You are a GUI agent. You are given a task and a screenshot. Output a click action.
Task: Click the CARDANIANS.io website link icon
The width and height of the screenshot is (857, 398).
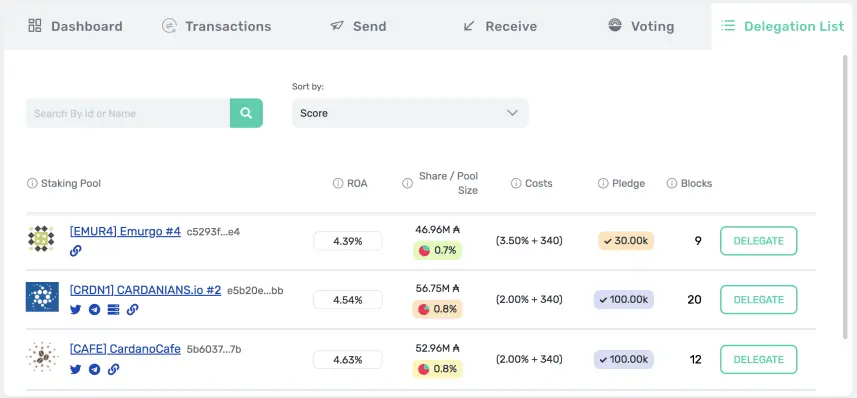132,309
